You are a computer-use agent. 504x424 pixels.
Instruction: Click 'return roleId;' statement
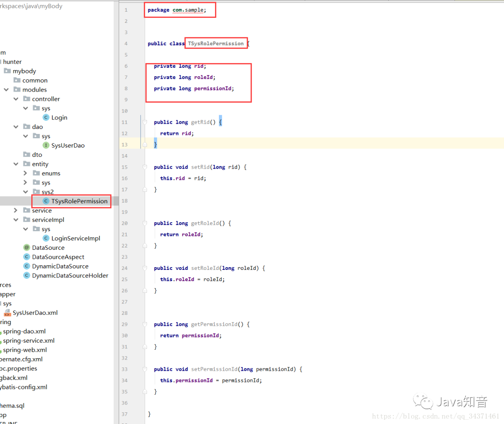point(182,234)
